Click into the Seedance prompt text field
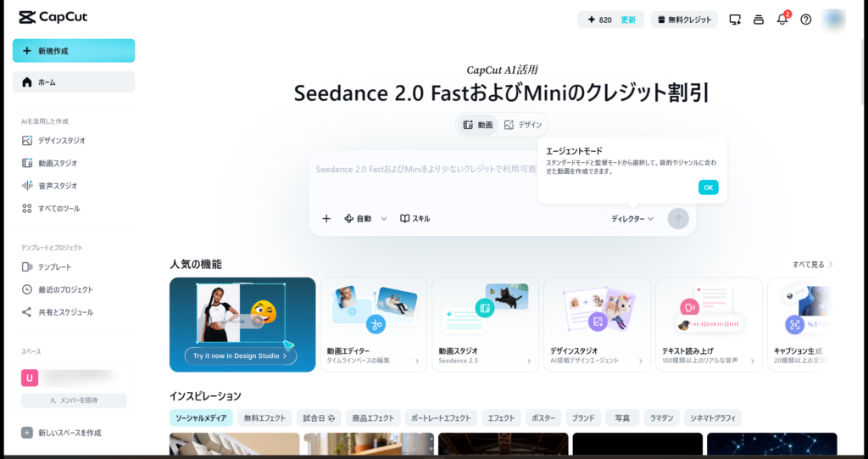The width and height of the screenshot is (868, 459). pos(426,169)
